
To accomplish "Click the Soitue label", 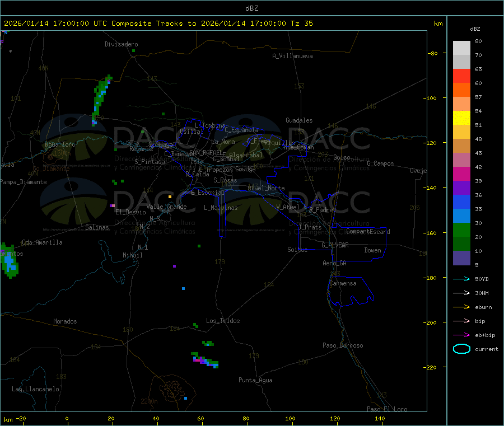I will 297,250.
